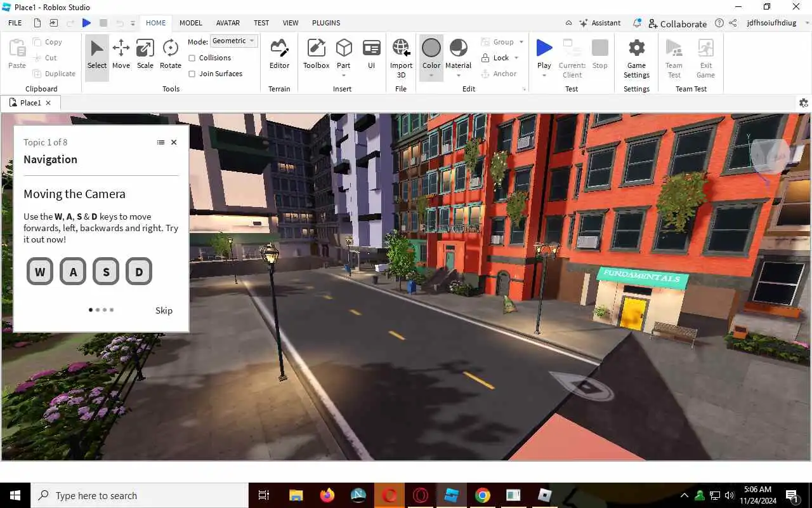
Task: Click the Color tool icon
Action: tap(431, 48)
